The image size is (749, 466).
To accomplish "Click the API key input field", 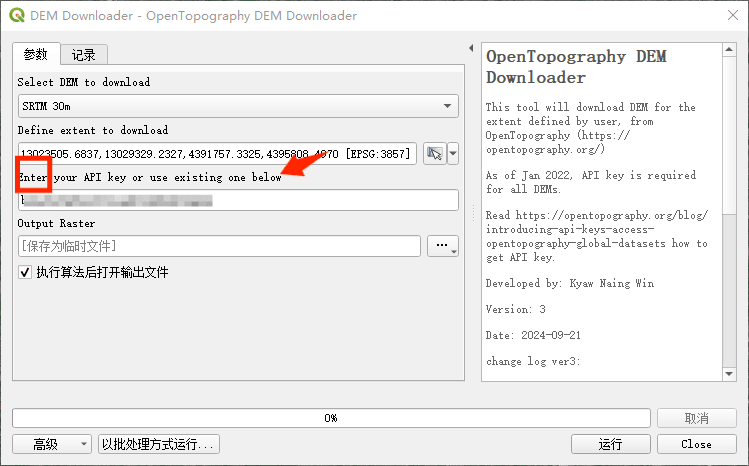I will point(238,201).
